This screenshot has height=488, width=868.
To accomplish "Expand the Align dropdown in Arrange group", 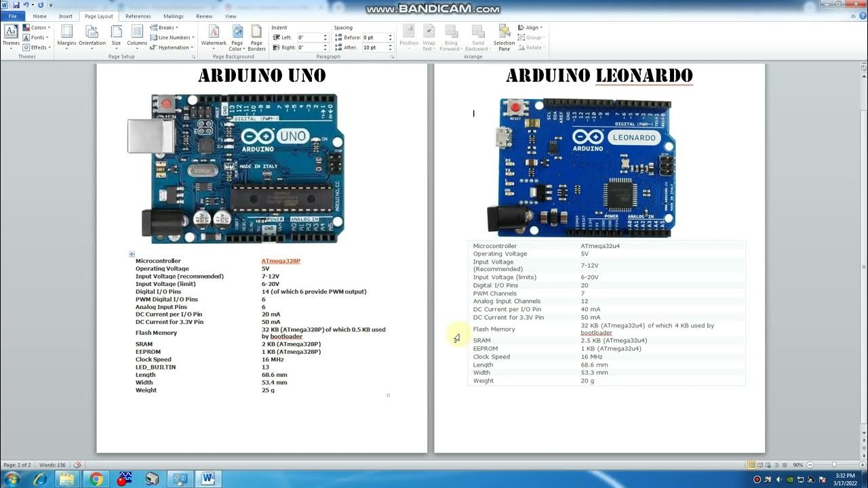I will click(531, 28).
